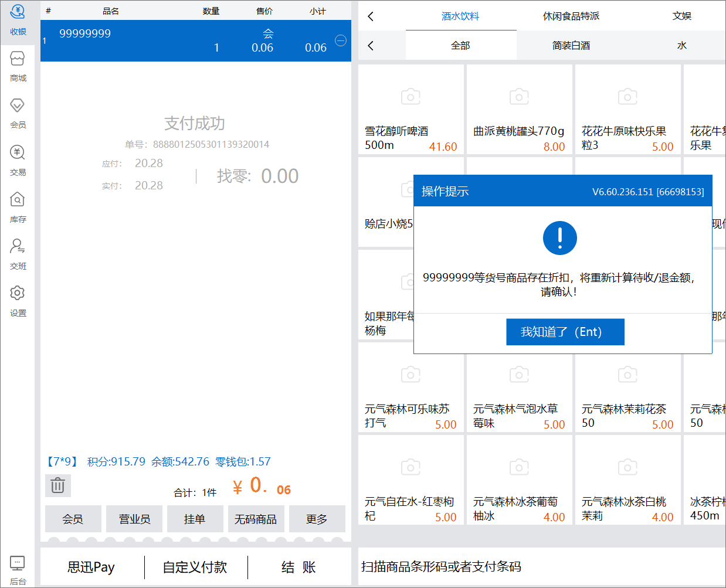This screenshot has width=726, height=588.
Task: Click the 品名 column header
Action: pyautogui.click(x=110, y=11)
